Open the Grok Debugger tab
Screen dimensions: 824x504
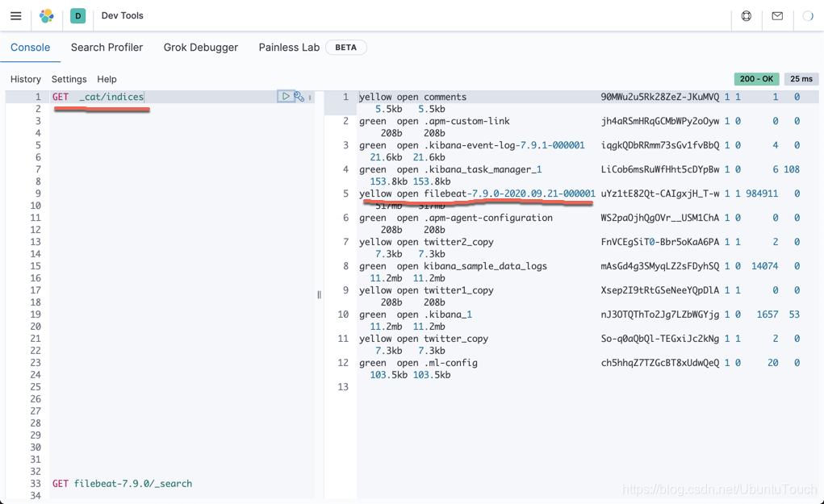coord(201,48)
